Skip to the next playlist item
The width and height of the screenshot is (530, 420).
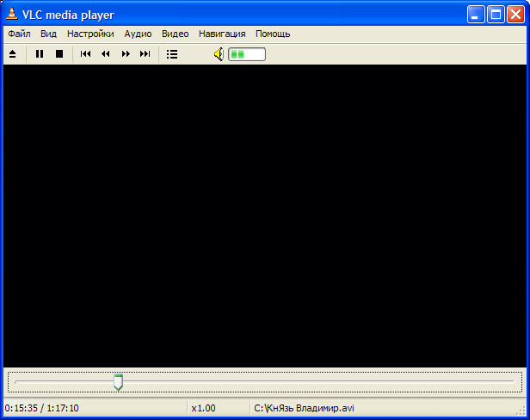145,54
